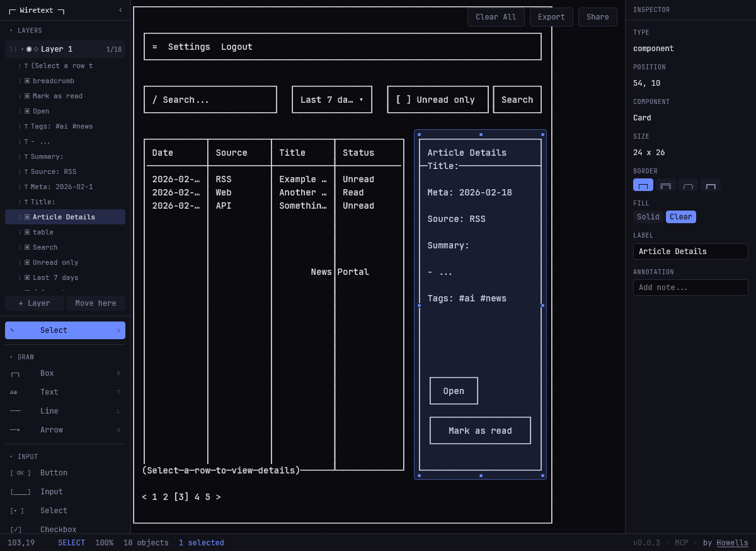756x551 pixels.
Task: Collapse the Layer 1 tree arrow
Action: (23, 49)
